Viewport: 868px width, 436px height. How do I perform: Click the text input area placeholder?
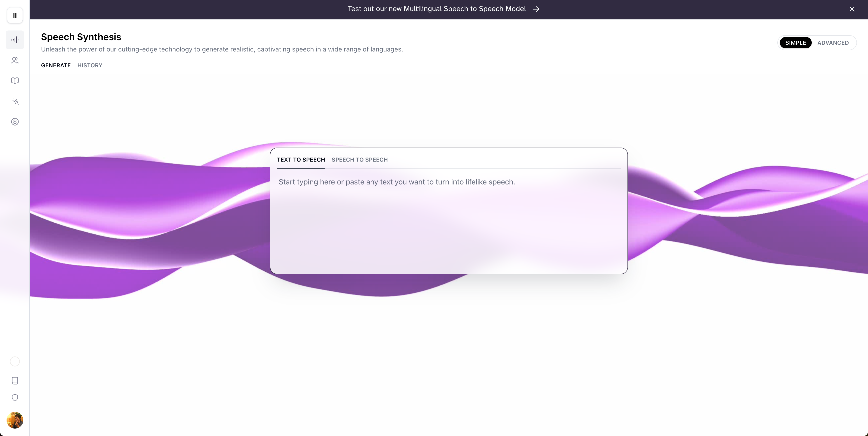(397, 182)
